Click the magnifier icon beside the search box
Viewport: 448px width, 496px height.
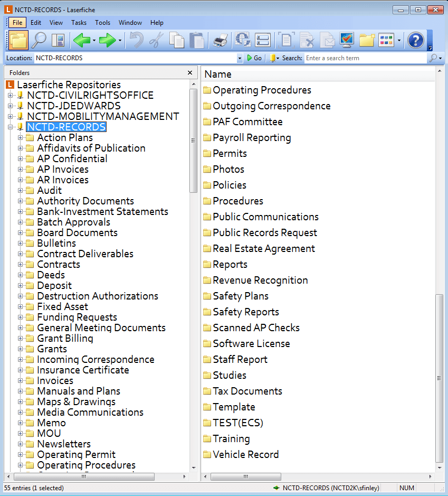click(433, 58)
